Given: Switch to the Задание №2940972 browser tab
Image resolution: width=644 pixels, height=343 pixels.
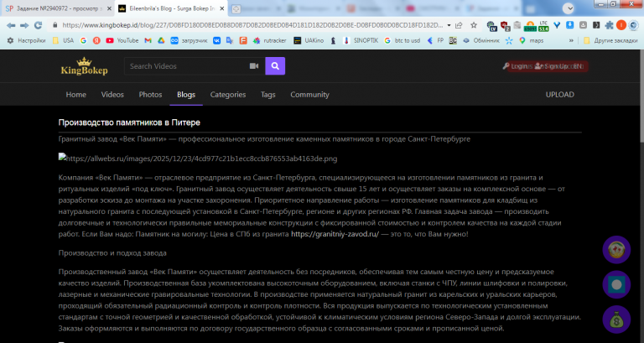Looking at the screenshot, I should click(x=58, y=8).
